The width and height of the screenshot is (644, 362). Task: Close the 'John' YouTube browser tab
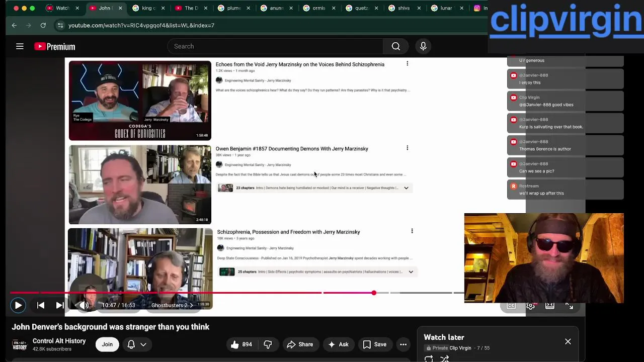point(120,8)
